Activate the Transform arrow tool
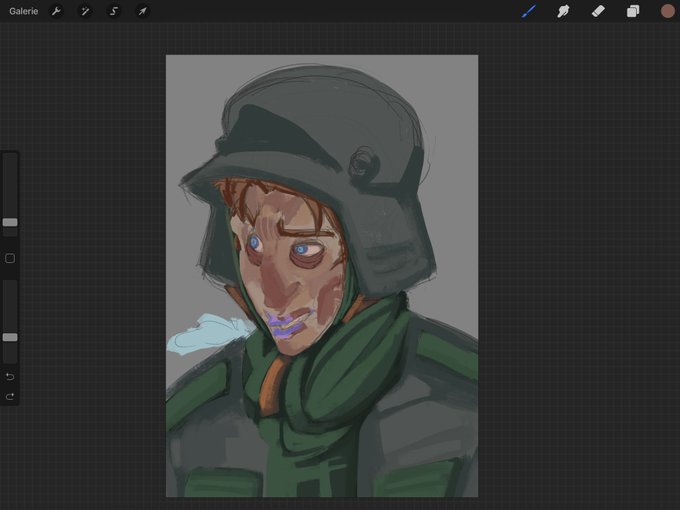Viewport: 680px width, 510px height. click(143, 11)
